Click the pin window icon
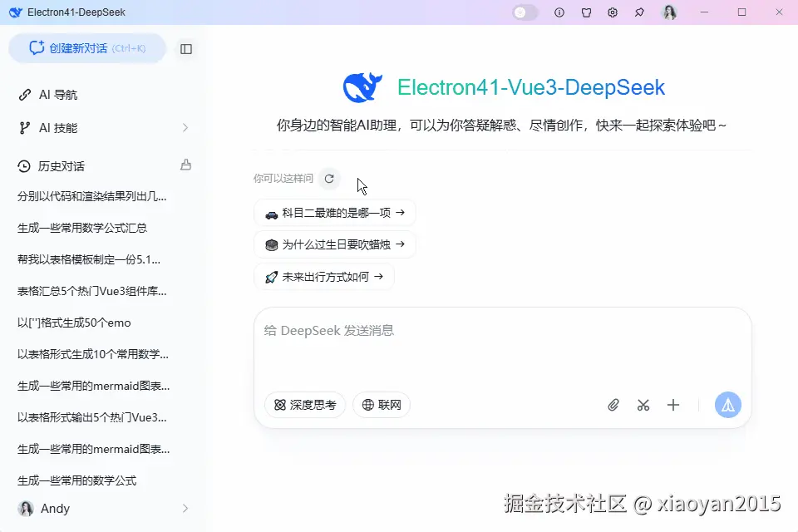This screenshot has width=798, height=532. [x=640, y=12]
